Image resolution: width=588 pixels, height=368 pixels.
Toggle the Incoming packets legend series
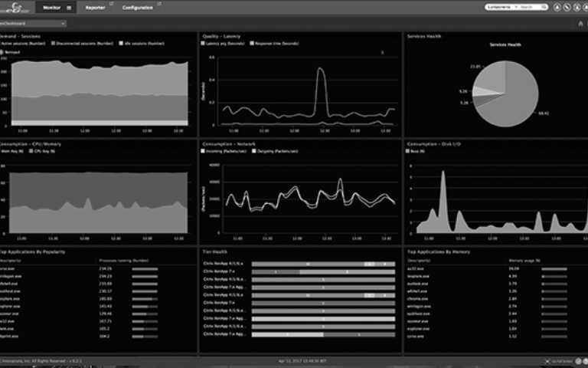222,151
